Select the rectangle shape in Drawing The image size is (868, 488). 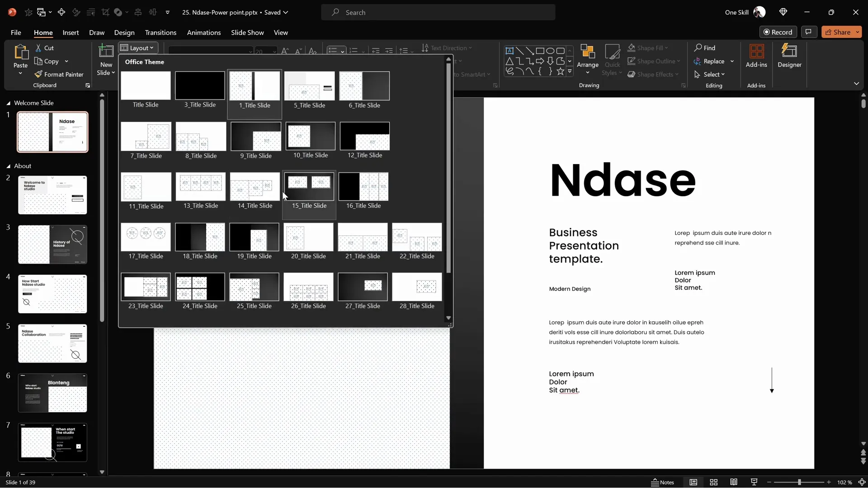coord(540,51)
